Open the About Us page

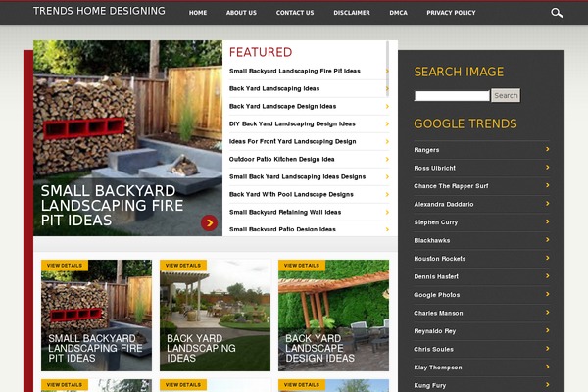tap(241, 13)
